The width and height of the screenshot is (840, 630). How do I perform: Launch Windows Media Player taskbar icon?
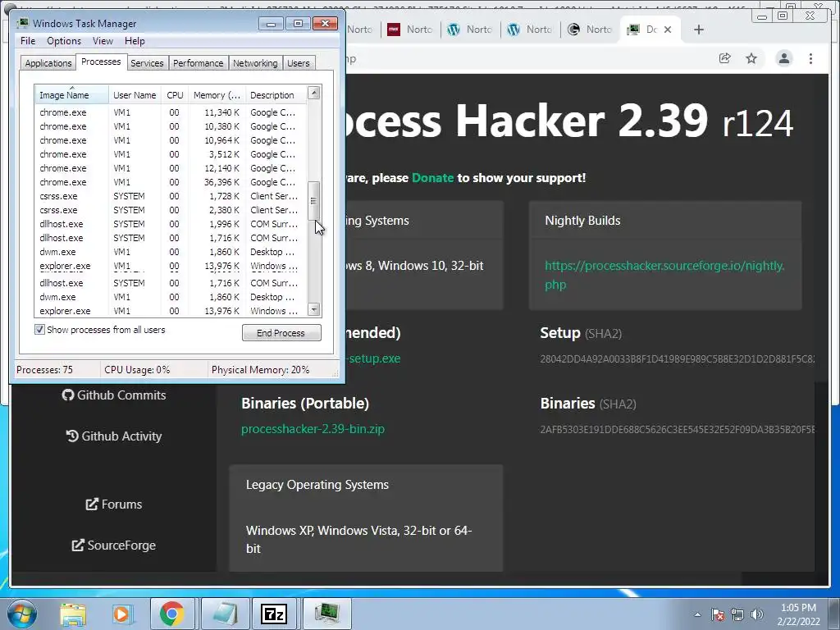[x=121, y=614]
